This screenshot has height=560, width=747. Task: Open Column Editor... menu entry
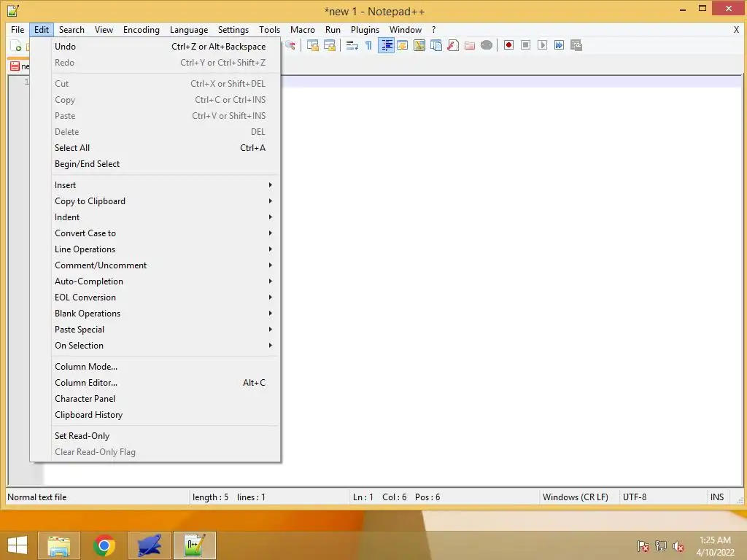point(165,383)
